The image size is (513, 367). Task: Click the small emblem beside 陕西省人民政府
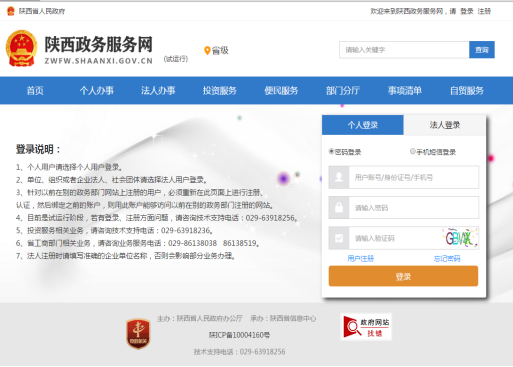tap(11, 11)
